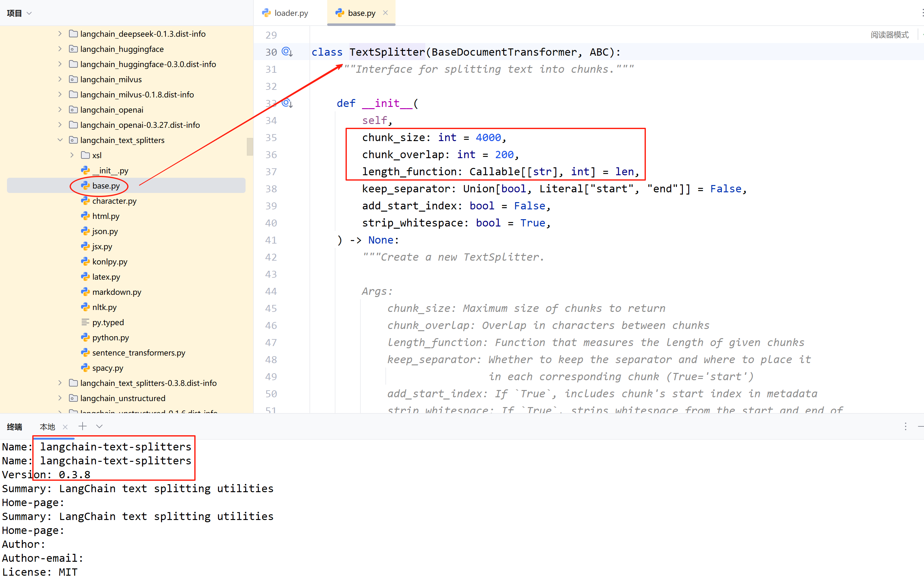Collapse the langchain_text_splitters folder
The height and width of the screenshot is (582, 924).
[x=60, y=140]
